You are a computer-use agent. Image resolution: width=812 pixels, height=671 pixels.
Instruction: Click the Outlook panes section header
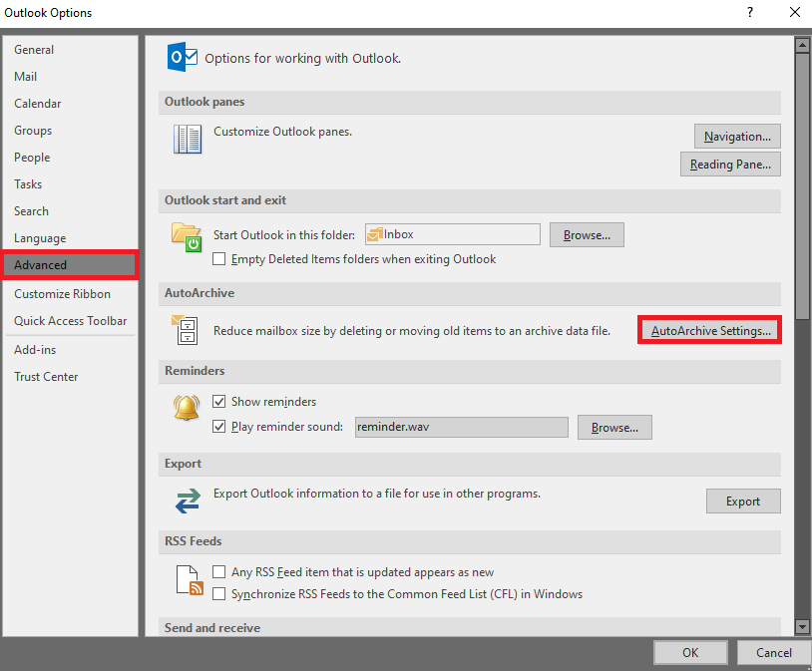[x=470, y=102]
